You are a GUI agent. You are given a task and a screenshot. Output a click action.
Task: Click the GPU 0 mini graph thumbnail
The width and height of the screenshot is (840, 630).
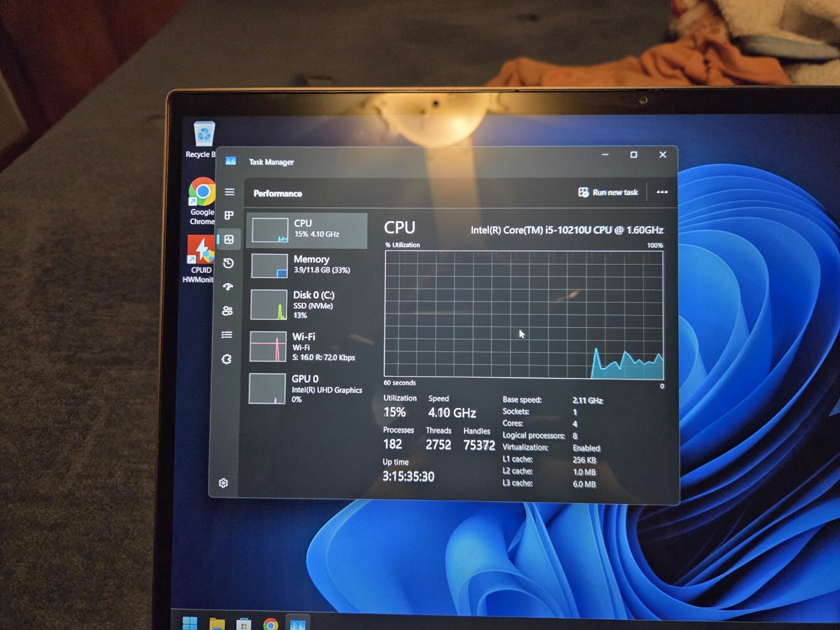[x=267, y=388]
